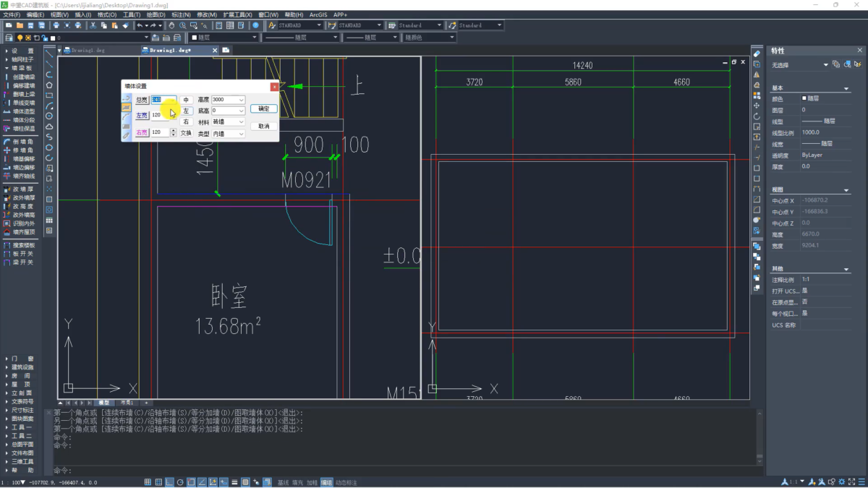Open the 文件(F) menu

(x=12, y=14)
